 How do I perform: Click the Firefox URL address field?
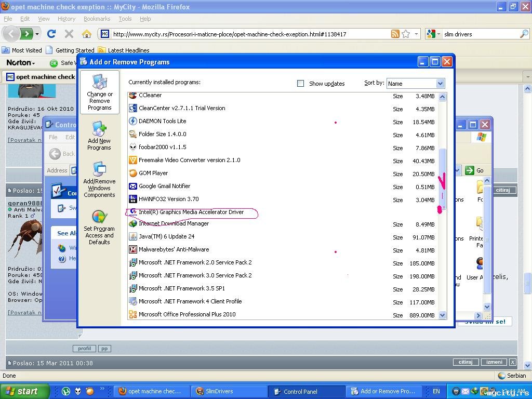click(x=251, y=34)
